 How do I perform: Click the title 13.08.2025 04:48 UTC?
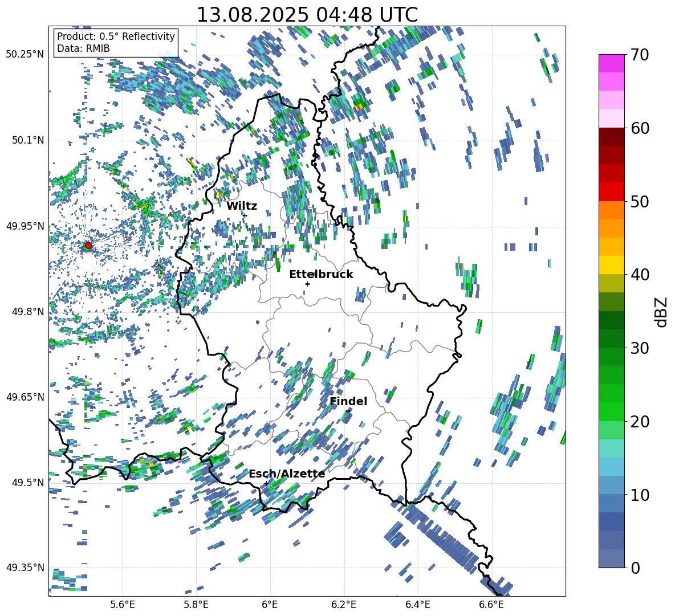307,15
